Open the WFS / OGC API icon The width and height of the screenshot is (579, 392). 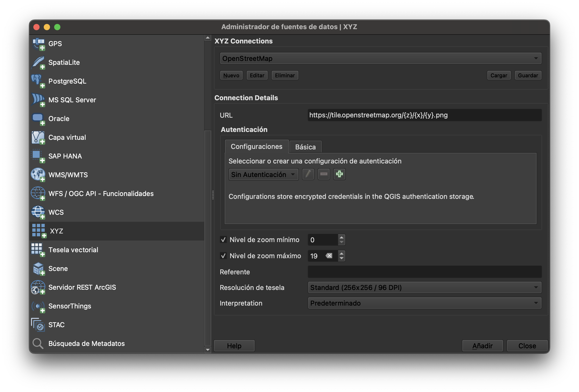[x=39, y=194]
